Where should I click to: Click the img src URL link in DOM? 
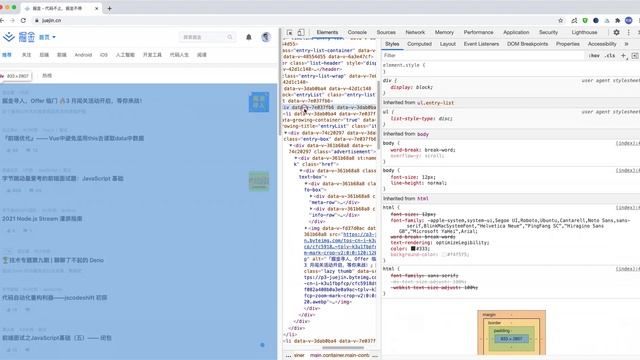[x=340, y=244]
